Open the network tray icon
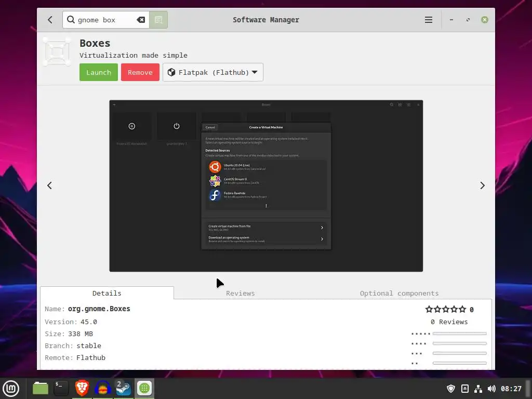 coord(478,389)
